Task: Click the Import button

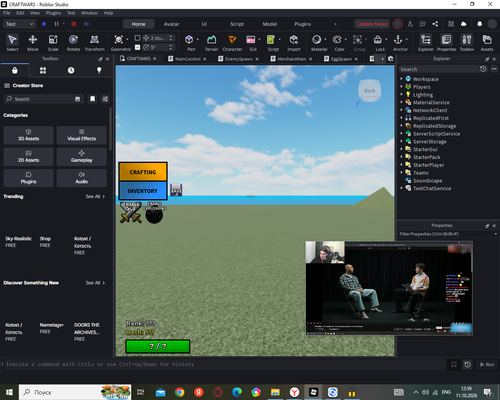Action: (x=294, y=43)
